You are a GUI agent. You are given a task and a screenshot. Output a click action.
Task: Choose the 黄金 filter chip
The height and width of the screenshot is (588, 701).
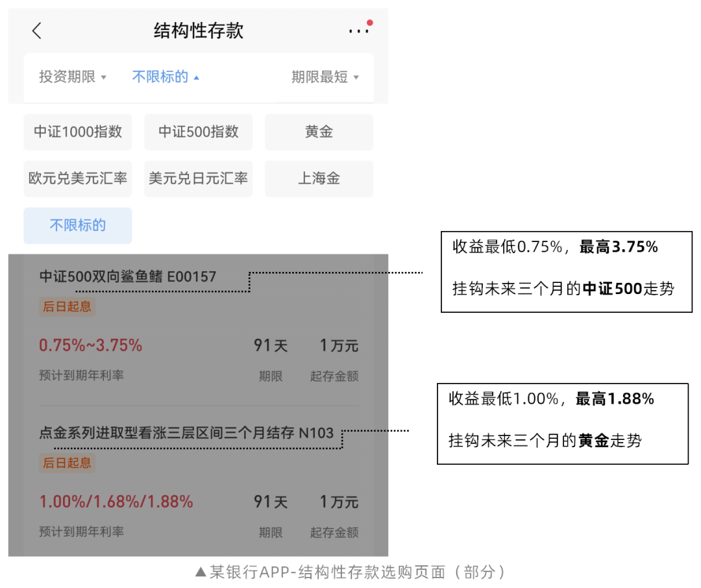click(x=319, y=132)
